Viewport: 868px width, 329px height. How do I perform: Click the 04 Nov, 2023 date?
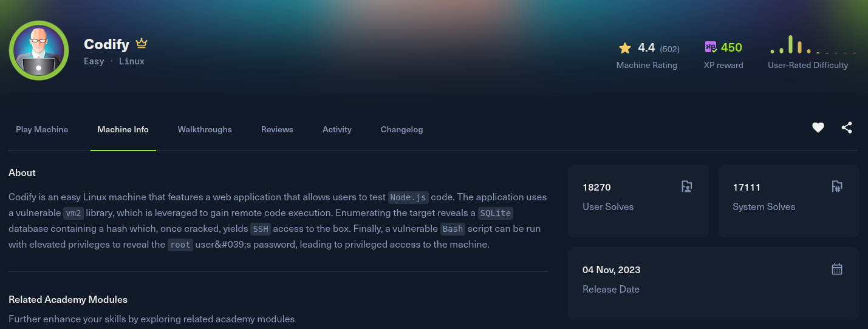(x=612, y=270)
